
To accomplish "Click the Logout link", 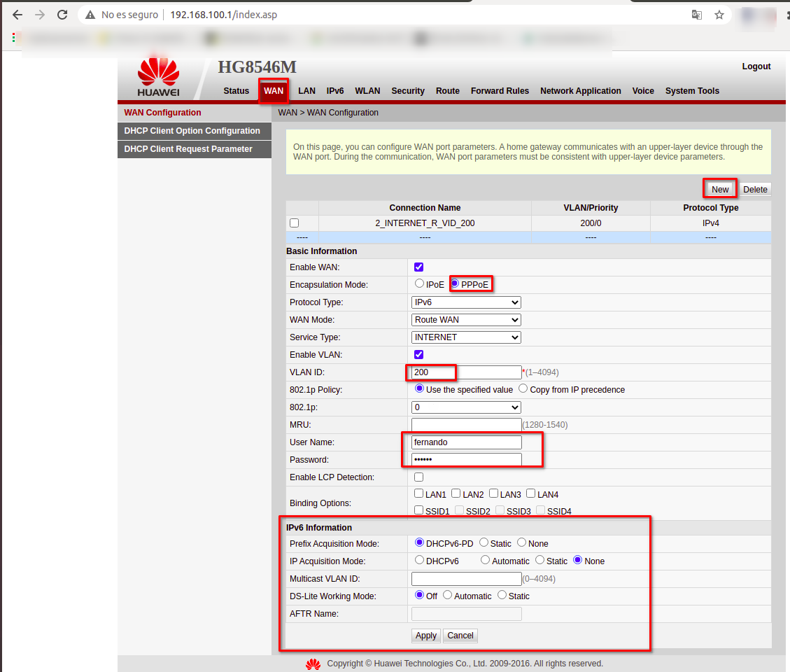I will pos(756,66).
